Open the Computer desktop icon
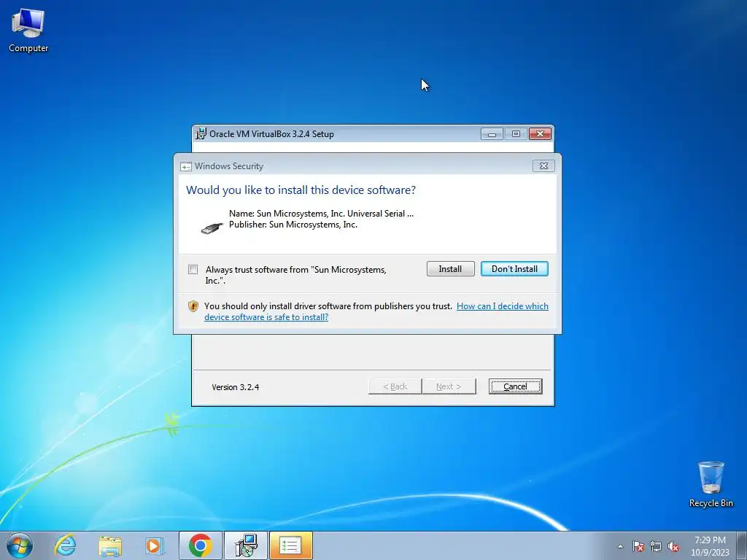The image size is (747, 560). (x=28, y=31)
